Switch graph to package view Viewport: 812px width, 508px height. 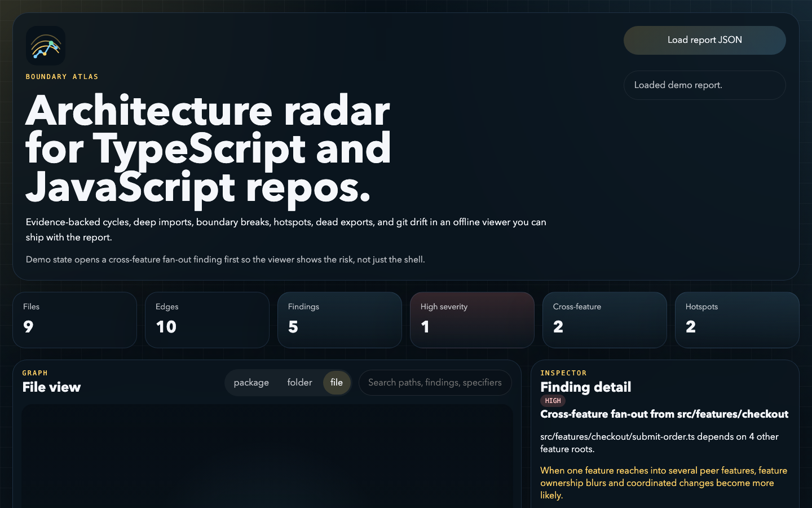pyautogui.click(x=251, y=383)
